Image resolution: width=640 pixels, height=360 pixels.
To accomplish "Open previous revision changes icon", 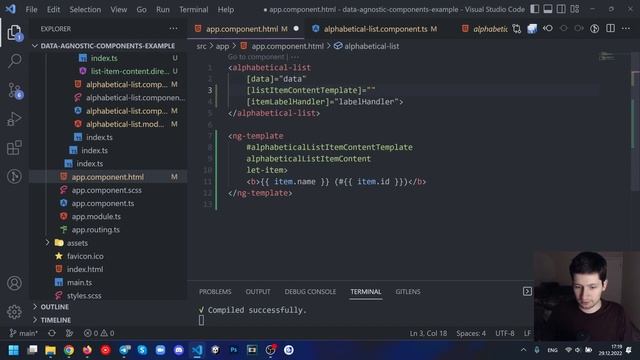I will pos(548,29).
